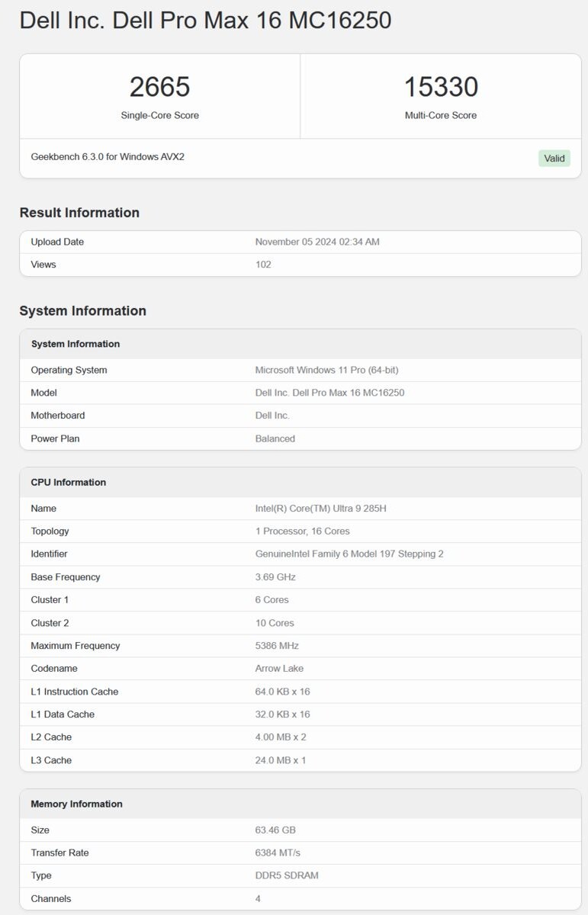588x915 pixels.
Task: Click the GenuineIntel Family 6 identifier value
Action: pyautogui.click(x=349, y=554)
